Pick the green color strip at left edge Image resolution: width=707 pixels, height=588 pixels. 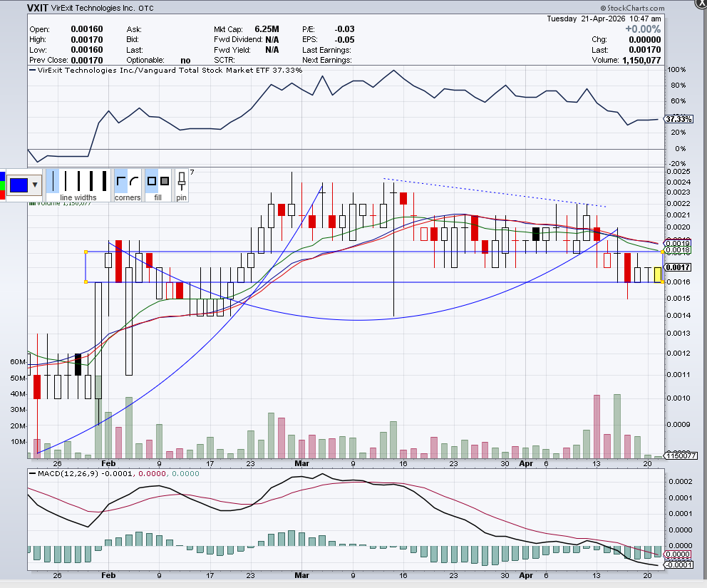(x=2, y=185)
